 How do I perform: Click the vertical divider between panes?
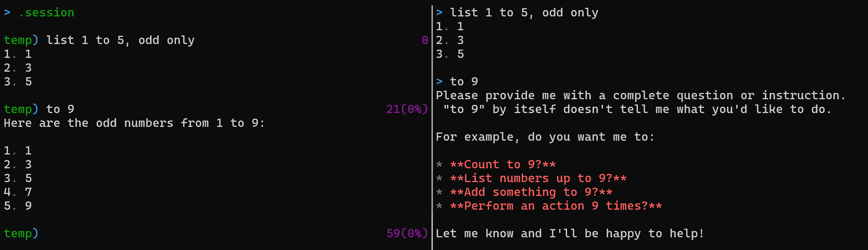click(x=432, y=127)
